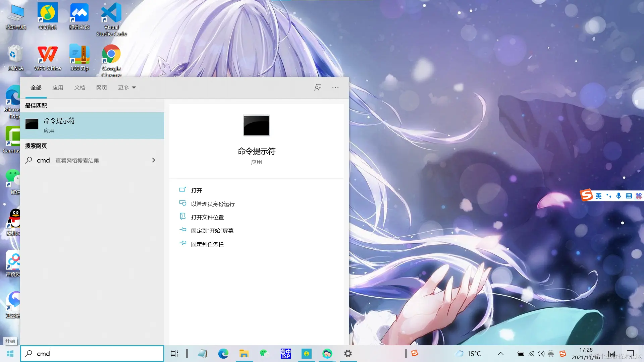The width and height of the screenshot is (644, 362).
Task: Enable voice input on Sogou toolbar
Action: point(618,195)
